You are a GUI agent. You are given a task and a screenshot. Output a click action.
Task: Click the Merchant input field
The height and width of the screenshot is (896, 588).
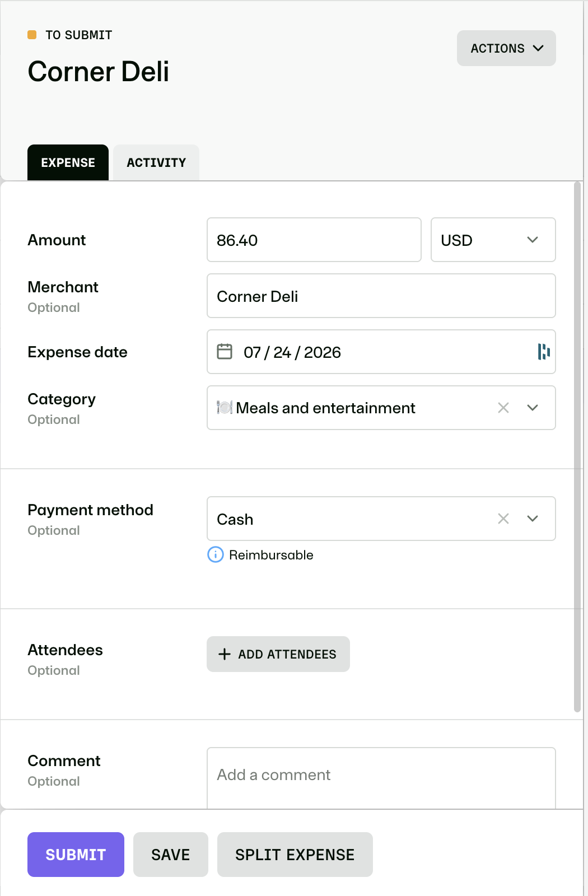tap(381, 296)
